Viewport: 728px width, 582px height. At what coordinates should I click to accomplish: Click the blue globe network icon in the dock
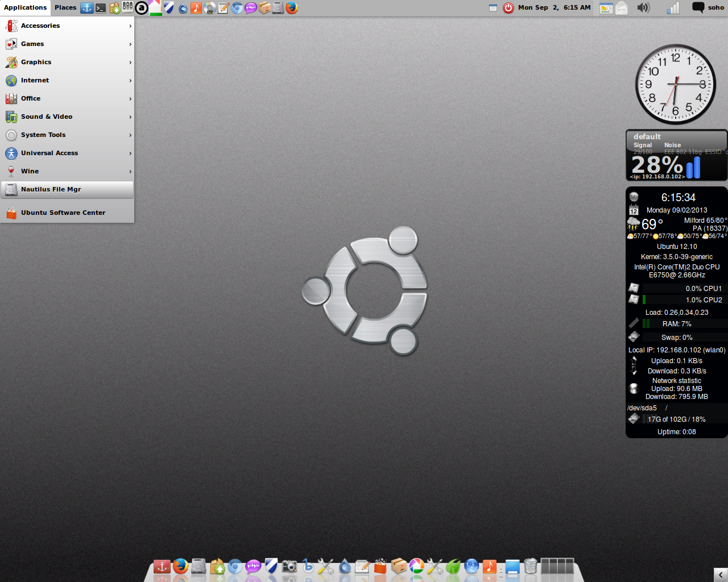coord(471,566)
